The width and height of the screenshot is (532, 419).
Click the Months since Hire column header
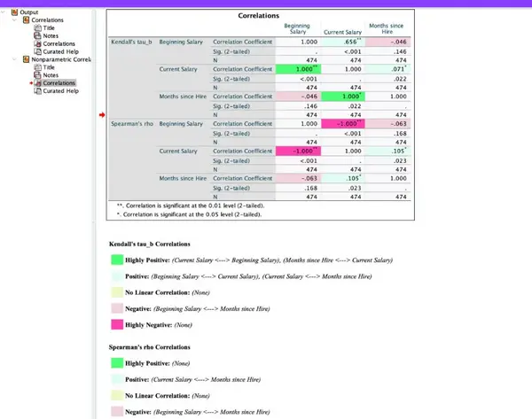(387, 28)
